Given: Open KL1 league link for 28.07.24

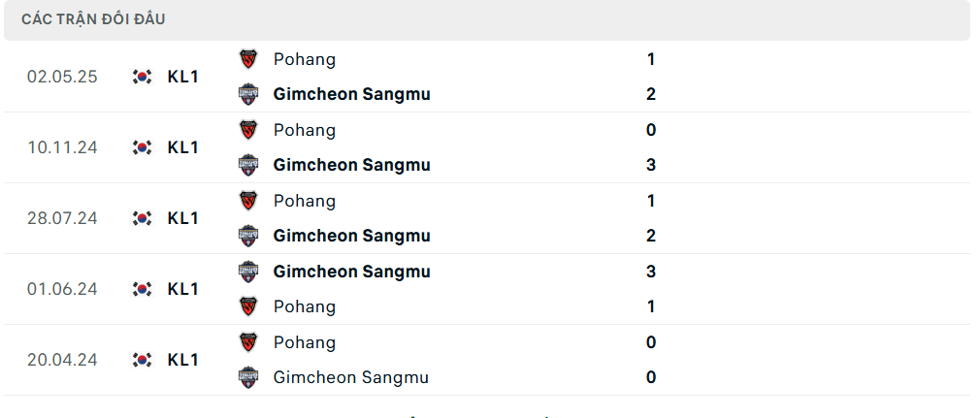Looking at the screenshot, I should pos(183,218).
